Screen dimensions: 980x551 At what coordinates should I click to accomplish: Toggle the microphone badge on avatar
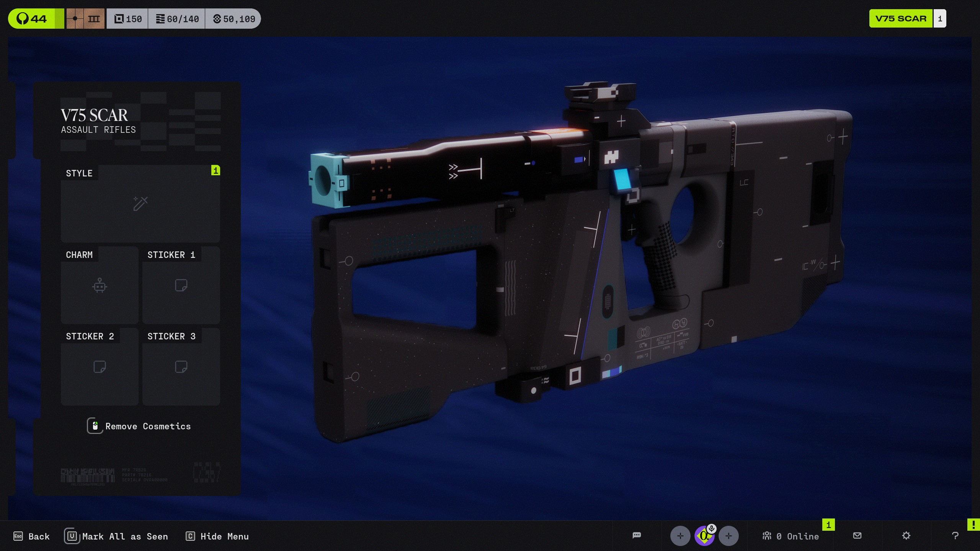click(712, 528)
